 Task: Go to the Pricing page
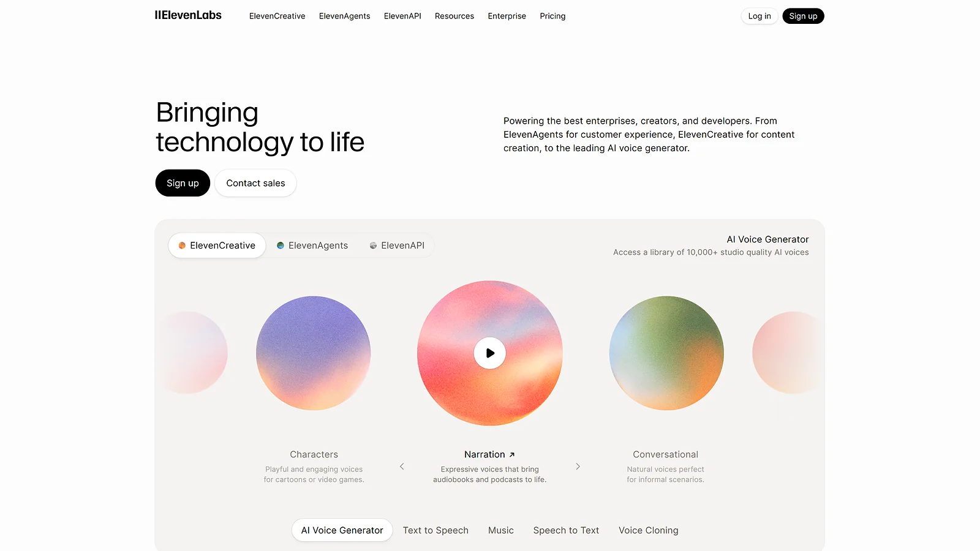coord(552,16)
